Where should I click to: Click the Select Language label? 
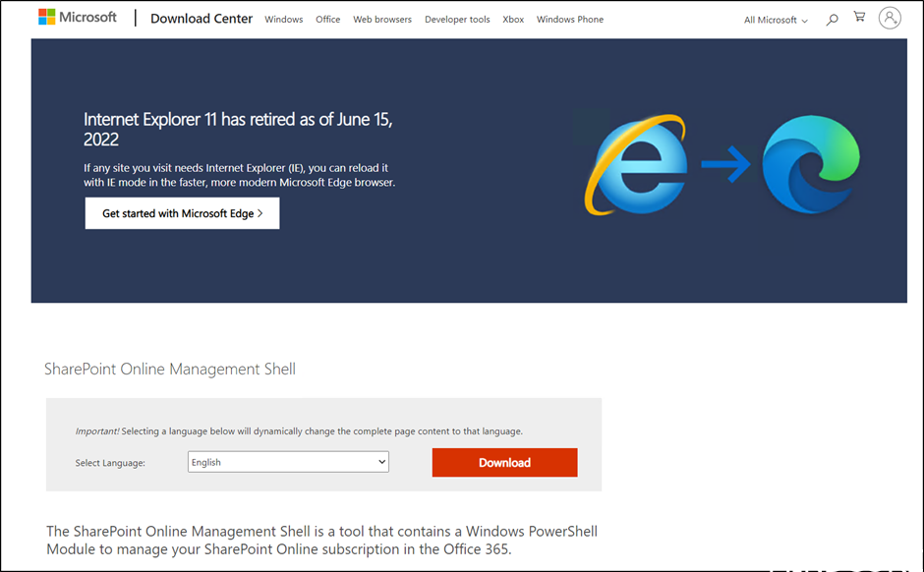click(110, 463)
